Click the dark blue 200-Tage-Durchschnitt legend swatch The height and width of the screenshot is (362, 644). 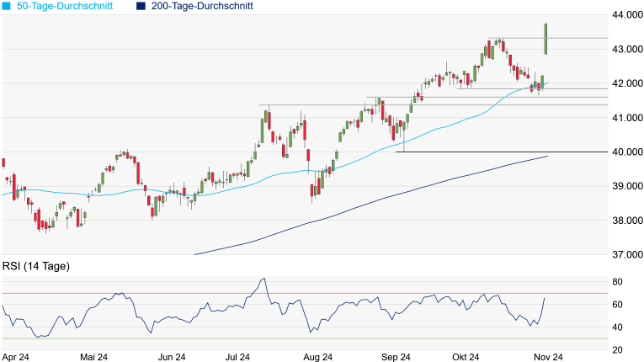(141, 7)
